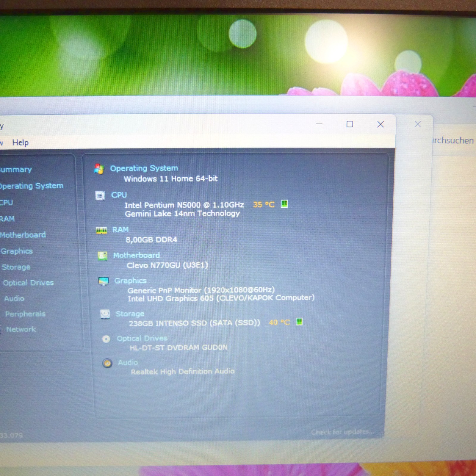Click the storage temperature green status indicator
This screenshot has height=476, width=476.
tap(299, 321)
